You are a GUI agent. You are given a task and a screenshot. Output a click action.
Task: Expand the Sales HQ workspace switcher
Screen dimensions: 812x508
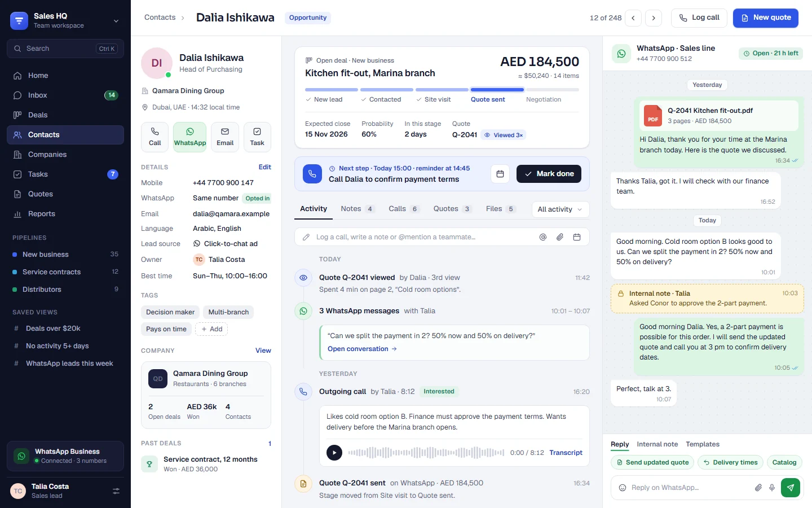(x=116, y=21)
